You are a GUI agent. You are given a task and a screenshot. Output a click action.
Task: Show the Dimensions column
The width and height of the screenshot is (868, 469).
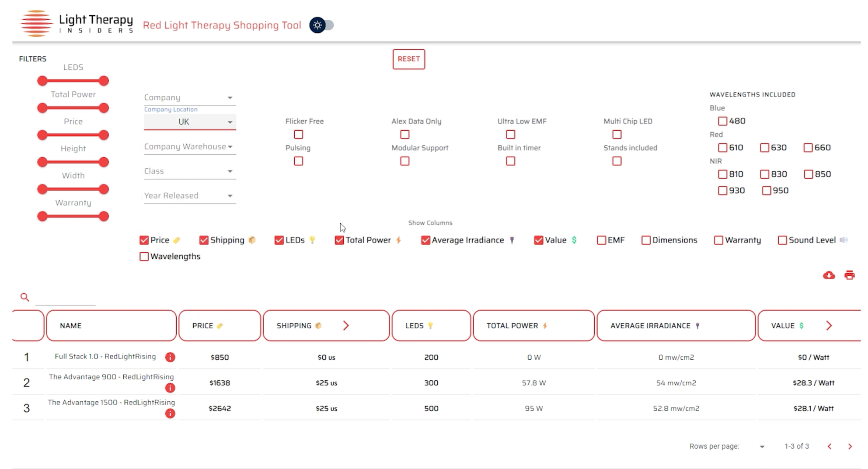pyautogui.click(x=646, y=240)
